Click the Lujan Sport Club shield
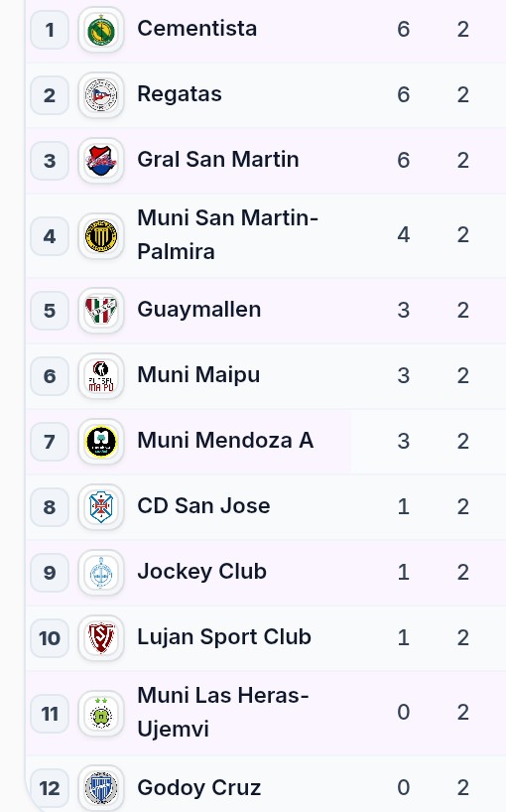Screen dimensions: 506x812 click(x=101, y=638)
